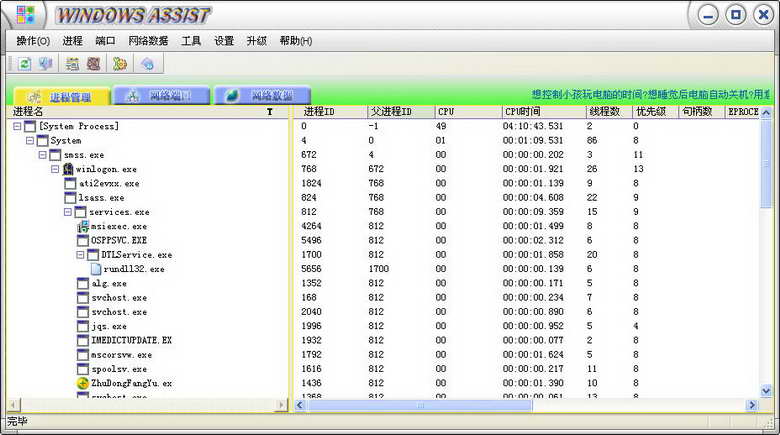Click process ID 5496 cell
780x435 pixels.
(311, 241)
